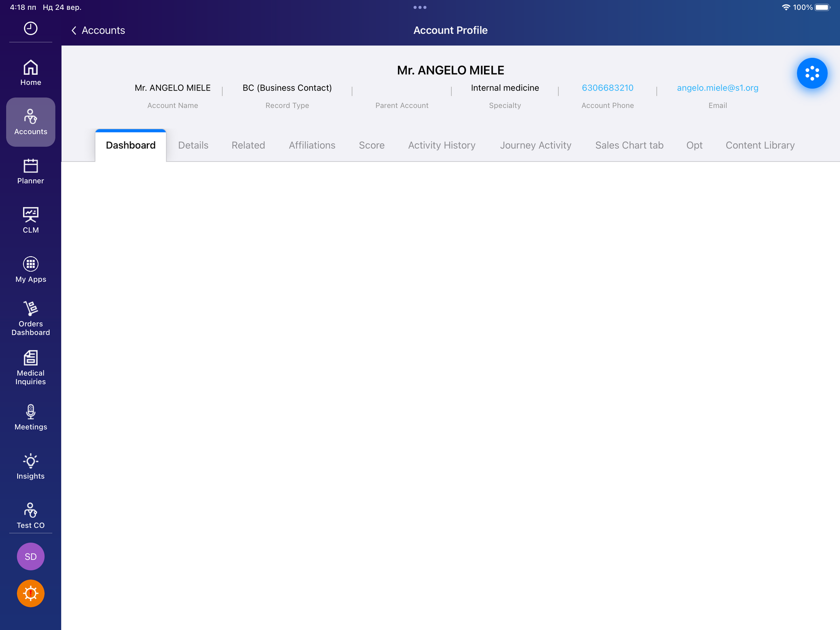The width and height of the screenshot is (840, 630).
Task: Open Test CO in sidebar
Action: [30, 516]
